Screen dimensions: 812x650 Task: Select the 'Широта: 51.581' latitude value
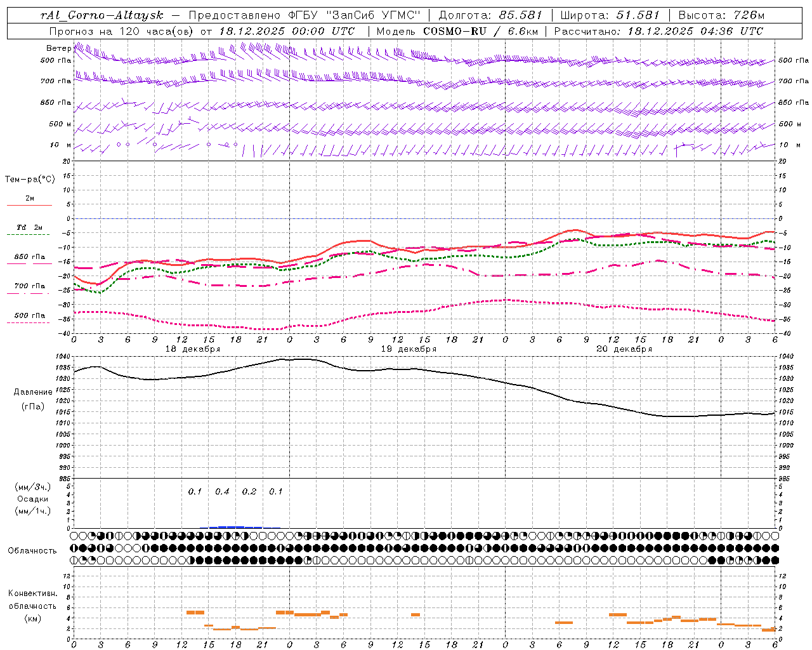point(610,15)
